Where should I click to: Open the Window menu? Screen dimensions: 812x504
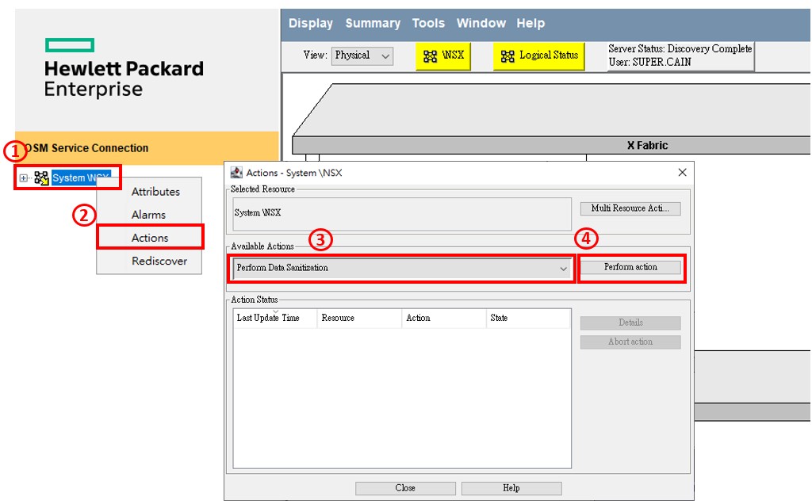click(x=481, y=23)
